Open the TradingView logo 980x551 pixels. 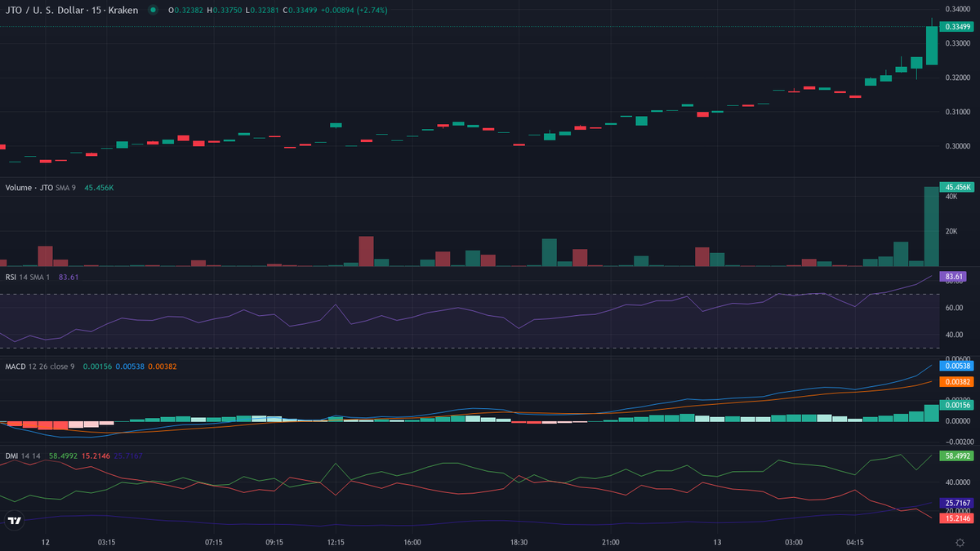tap(14, 520)
